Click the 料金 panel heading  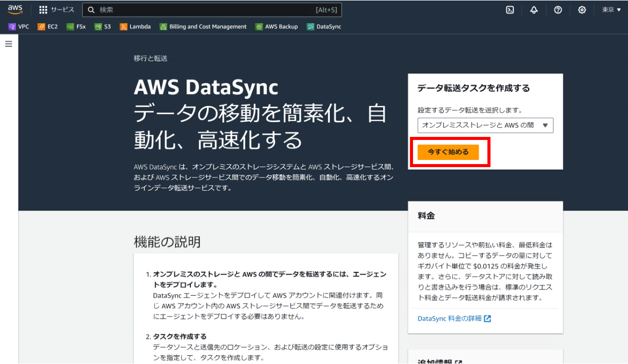426,216
